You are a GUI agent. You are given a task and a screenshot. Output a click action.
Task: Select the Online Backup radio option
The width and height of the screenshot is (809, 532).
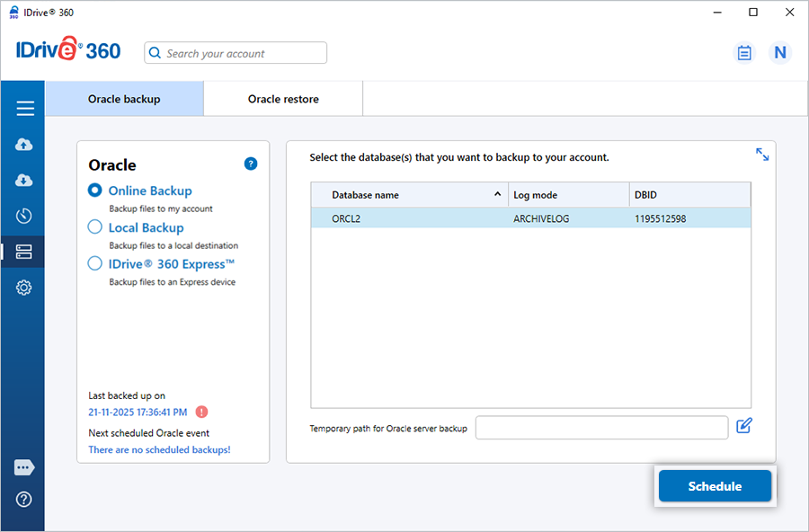[95, 191]
